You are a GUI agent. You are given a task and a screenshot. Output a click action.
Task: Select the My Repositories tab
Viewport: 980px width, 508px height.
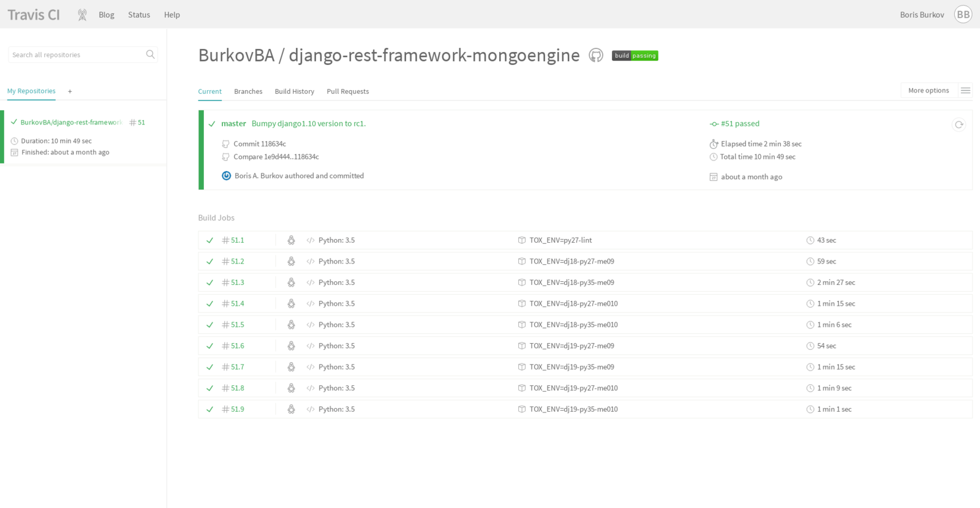point(31,91)
